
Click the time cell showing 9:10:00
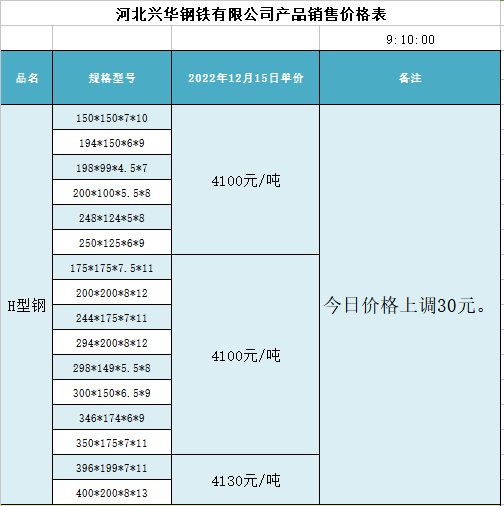coord(410,38)
